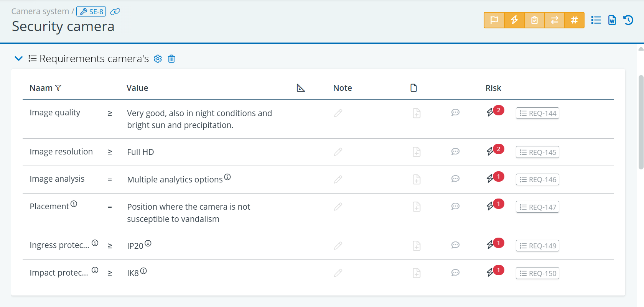Copy link using chain icon beside SE-8
The height and width of the screenshot is (307, 644).
click(115, 11)
